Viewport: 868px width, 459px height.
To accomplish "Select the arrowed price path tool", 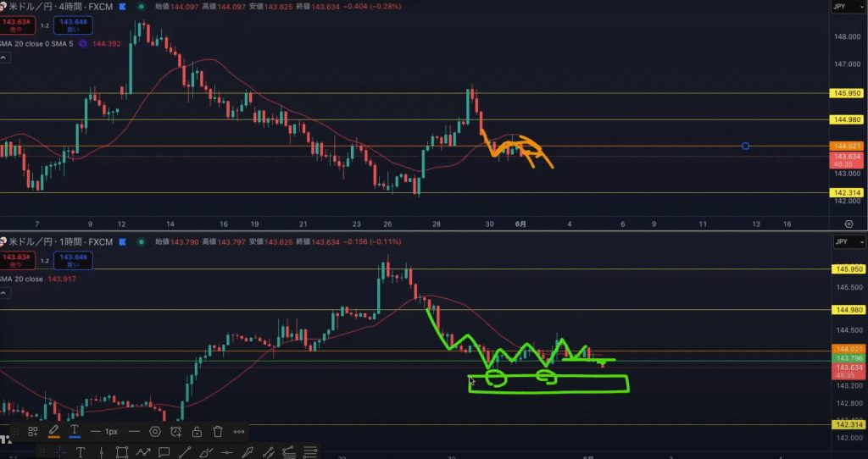I will (x=142, y=452).
